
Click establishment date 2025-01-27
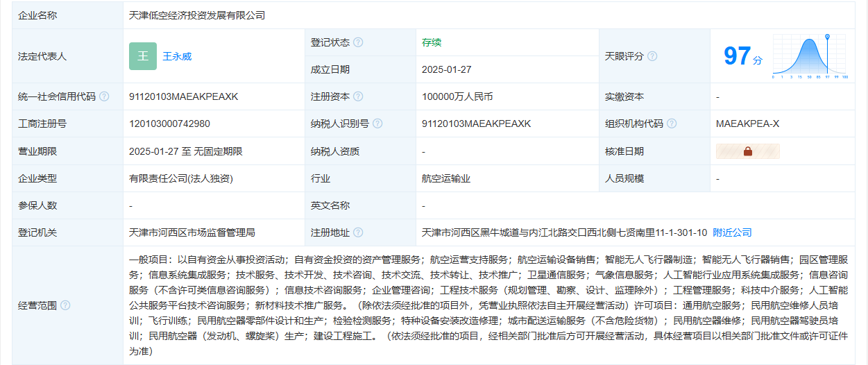click(x=447, y=69)
